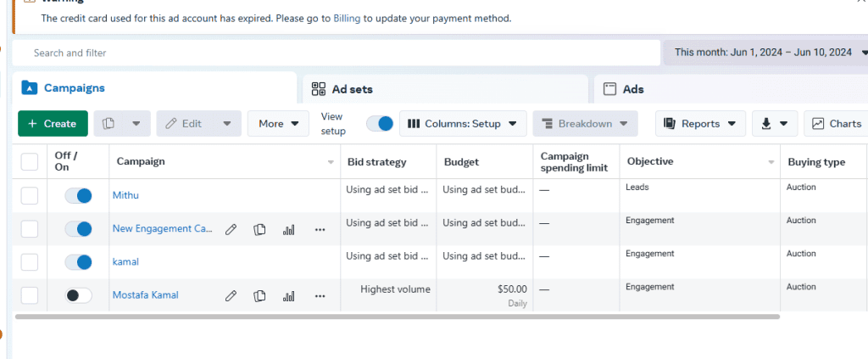Click the export download arrow icon
The width and height of the screenshot is (868, 359).
(x=766, y=124)
